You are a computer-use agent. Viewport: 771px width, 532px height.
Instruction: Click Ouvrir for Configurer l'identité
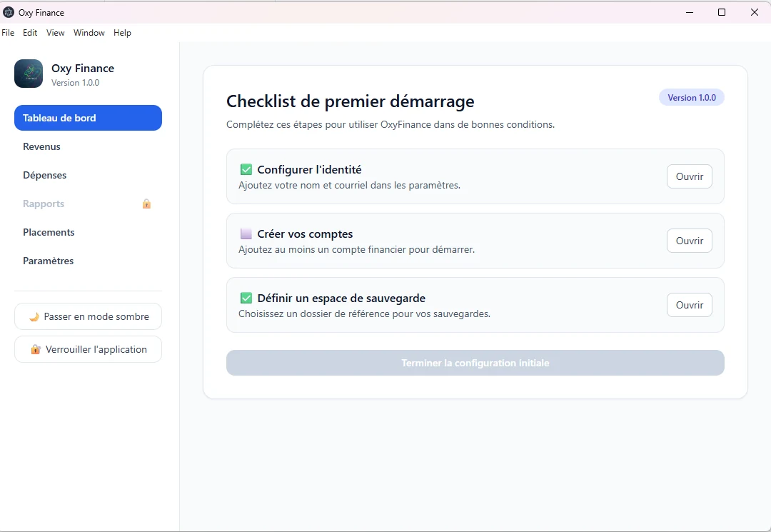(x=690, y=176)
